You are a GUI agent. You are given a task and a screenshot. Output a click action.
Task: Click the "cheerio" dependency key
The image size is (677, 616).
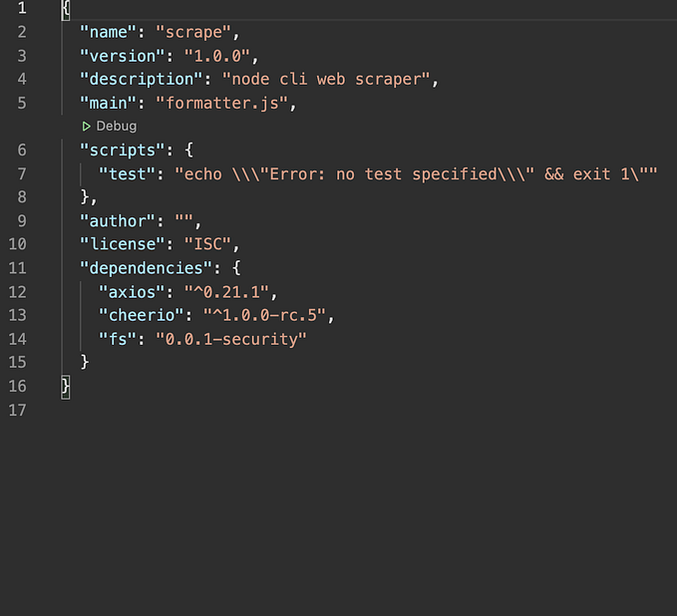point(142,315)
